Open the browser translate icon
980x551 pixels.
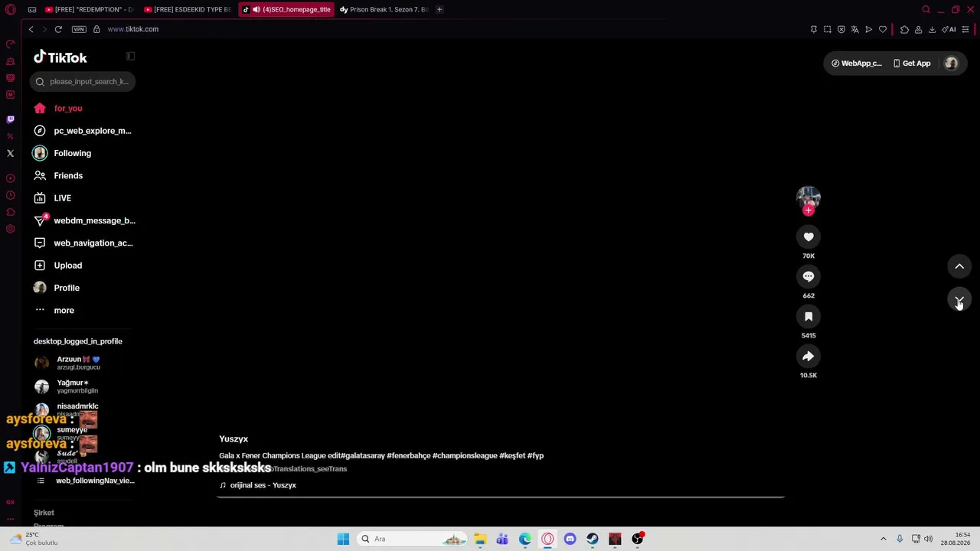click(x=855, y=29)
